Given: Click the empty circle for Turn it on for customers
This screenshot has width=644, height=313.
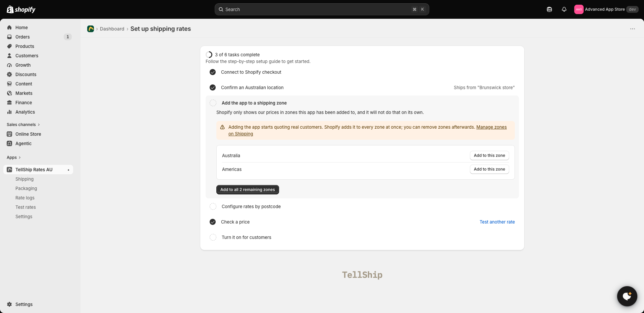Looking at the screenshot, I should click(213, 237).
